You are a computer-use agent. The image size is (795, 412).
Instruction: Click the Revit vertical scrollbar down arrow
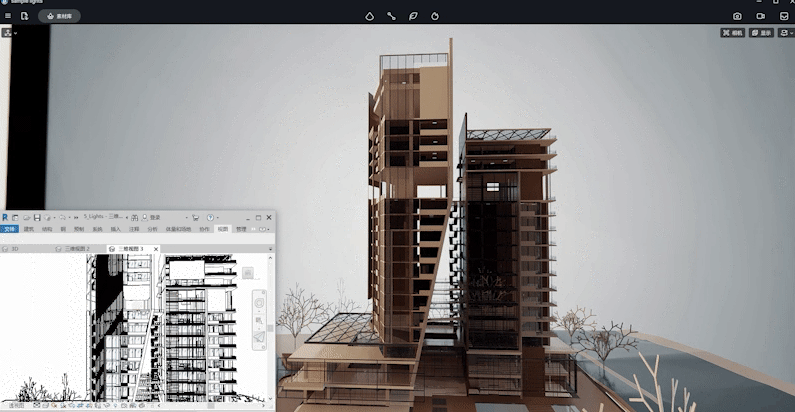tap(270, 399)
